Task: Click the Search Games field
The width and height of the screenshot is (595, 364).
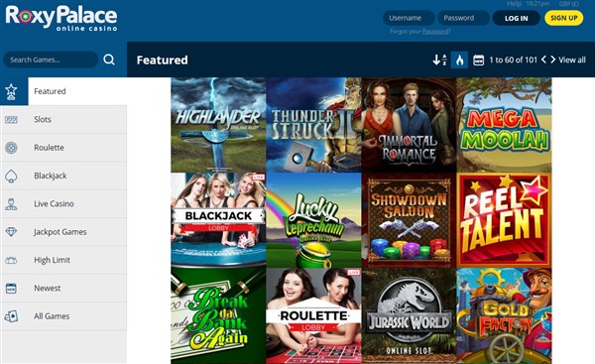Action: click(x=51, y=60)
